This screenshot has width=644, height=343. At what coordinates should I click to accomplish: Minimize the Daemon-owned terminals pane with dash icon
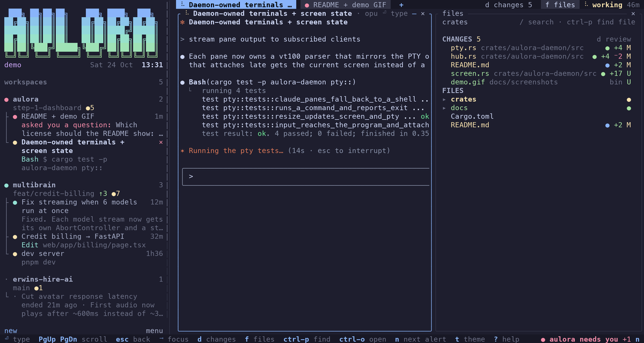pyautogui.click(x=414, y=13)
